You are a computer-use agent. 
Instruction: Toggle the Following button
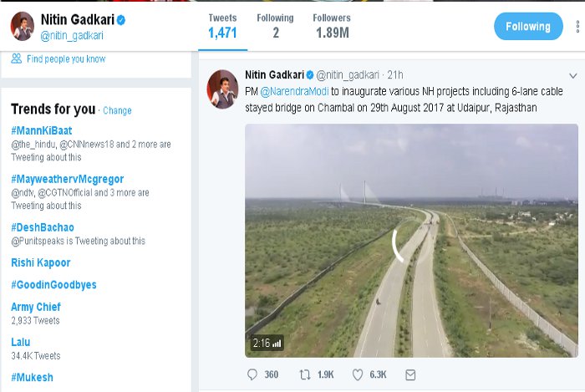tap(528, 27)
